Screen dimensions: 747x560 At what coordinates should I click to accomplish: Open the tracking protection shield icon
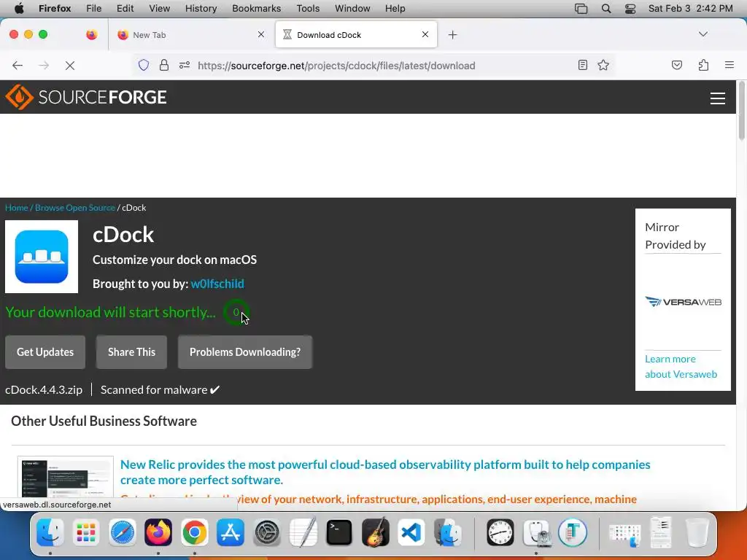point(144,65)
